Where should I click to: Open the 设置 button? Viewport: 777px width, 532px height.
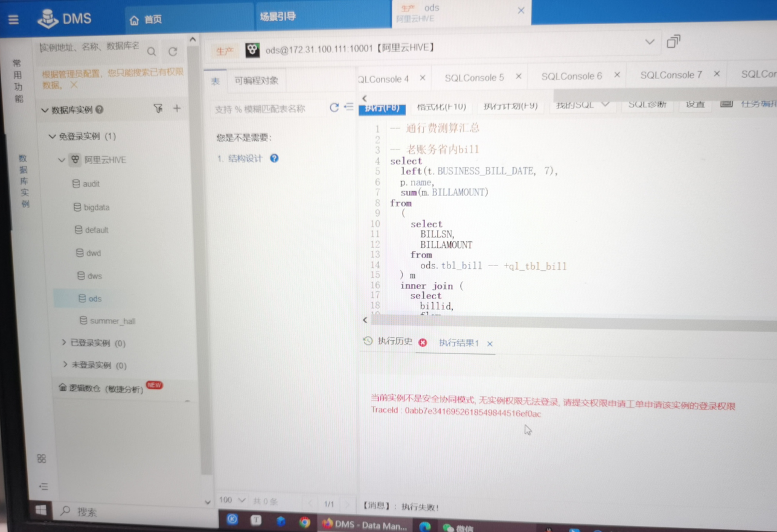click(x=695, y=104)
